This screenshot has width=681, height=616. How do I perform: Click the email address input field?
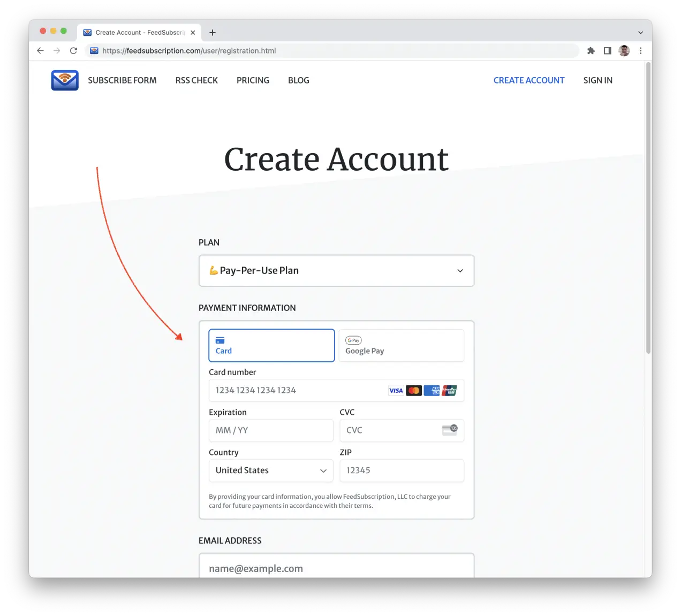click(x=336, y=568)
